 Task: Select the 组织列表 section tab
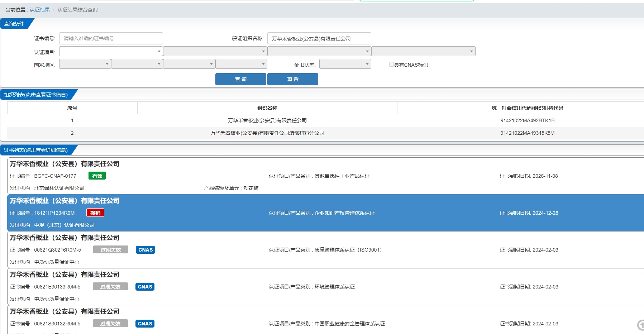36,95
